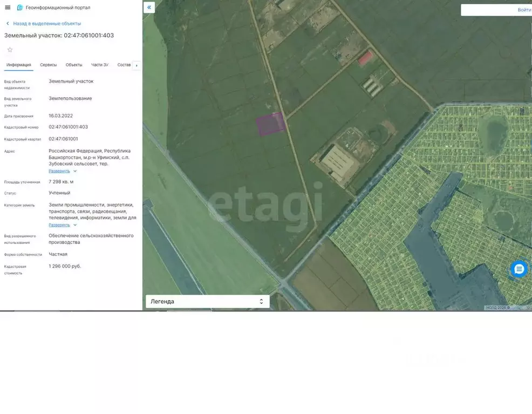The height and width of the screenshot is (414, 532).
Task: Open the Легенда dropdown
Action: tap(207, 302)
